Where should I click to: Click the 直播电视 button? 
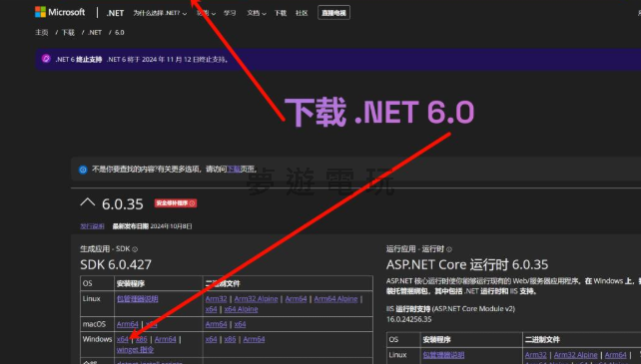click(333, 13)
